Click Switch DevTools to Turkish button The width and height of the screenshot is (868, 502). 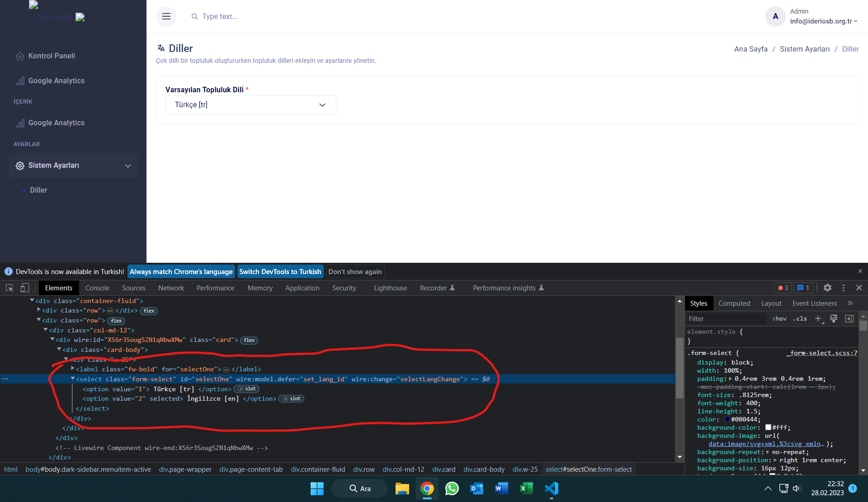tap(280, 271)
